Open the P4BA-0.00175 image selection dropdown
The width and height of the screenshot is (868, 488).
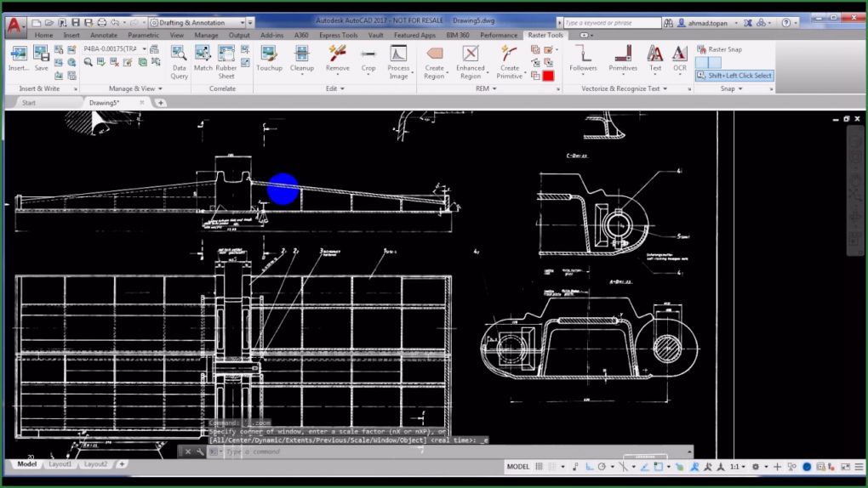point(115,49)
